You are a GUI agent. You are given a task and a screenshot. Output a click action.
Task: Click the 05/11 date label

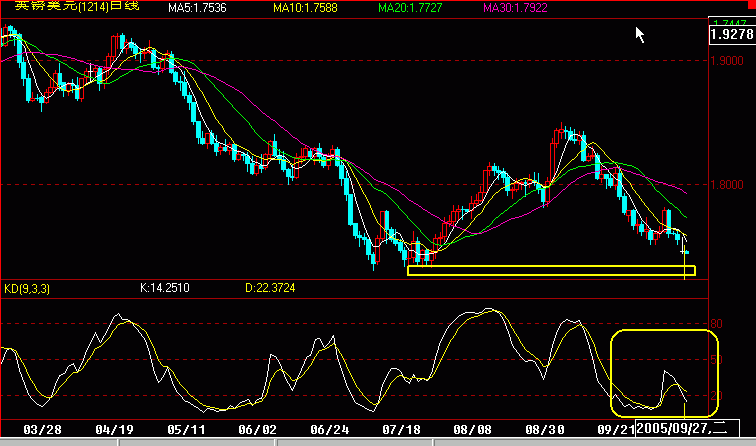coord(186,429)
